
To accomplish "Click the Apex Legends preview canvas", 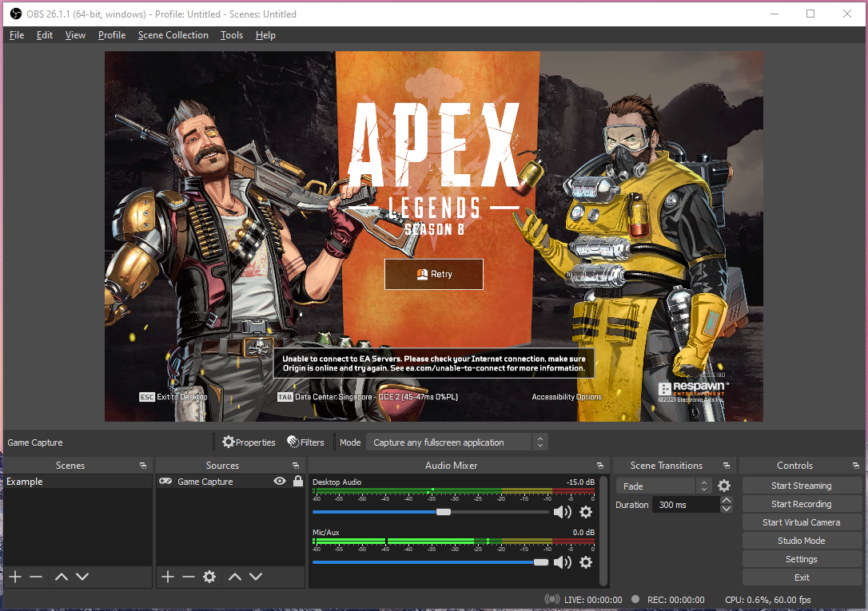I will coord(434,236).
